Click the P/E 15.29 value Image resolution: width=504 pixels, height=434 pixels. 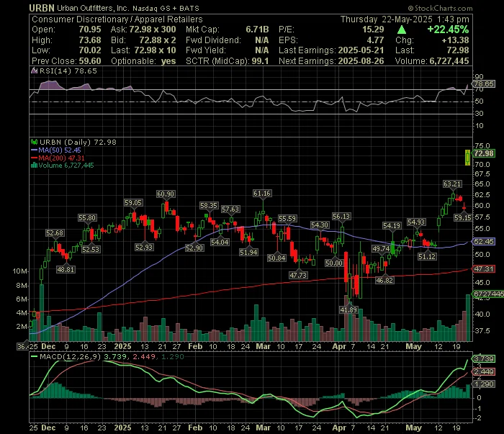point(373,30)
